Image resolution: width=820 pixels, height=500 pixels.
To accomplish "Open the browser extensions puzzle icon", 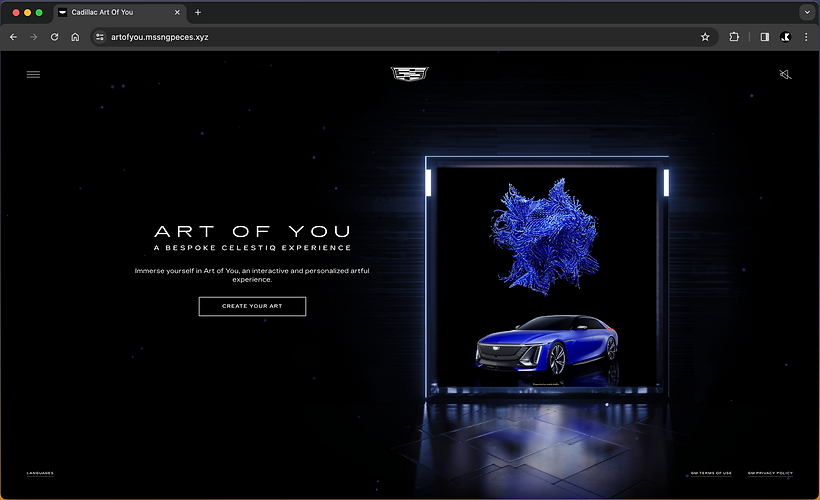I will click(734, 37).
